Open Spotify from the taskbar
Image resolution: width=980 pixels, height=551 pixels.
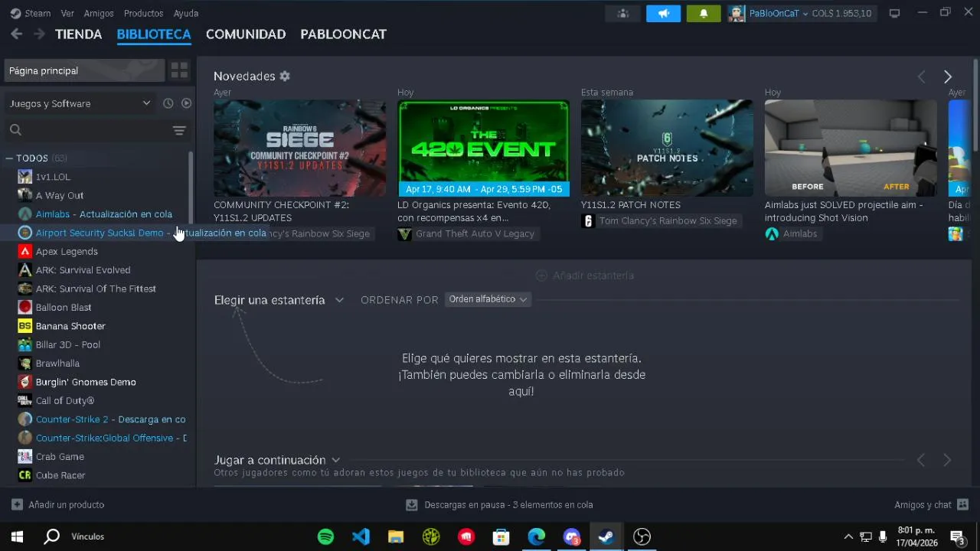(x=325, y=536)
